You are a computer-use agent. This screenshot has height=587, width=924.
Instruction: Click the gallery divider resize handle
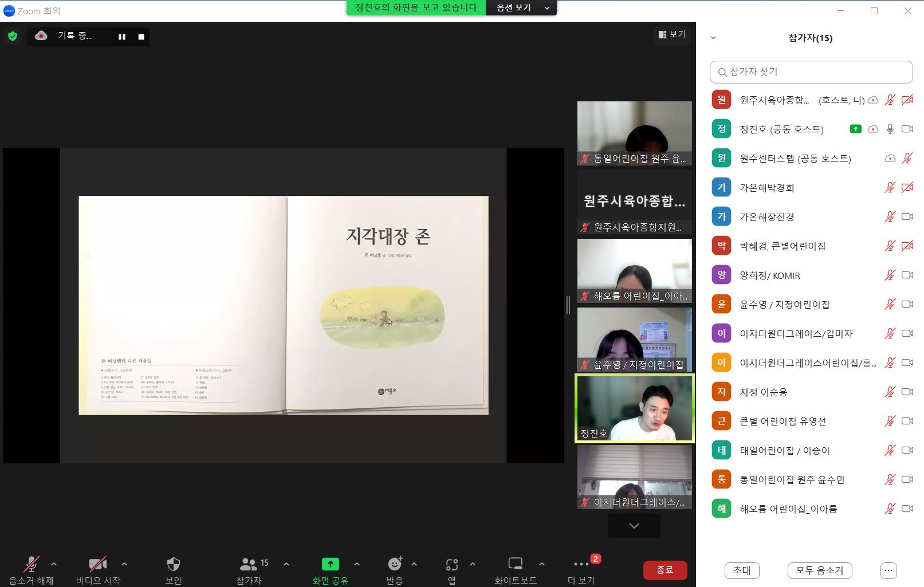point(568,305)
